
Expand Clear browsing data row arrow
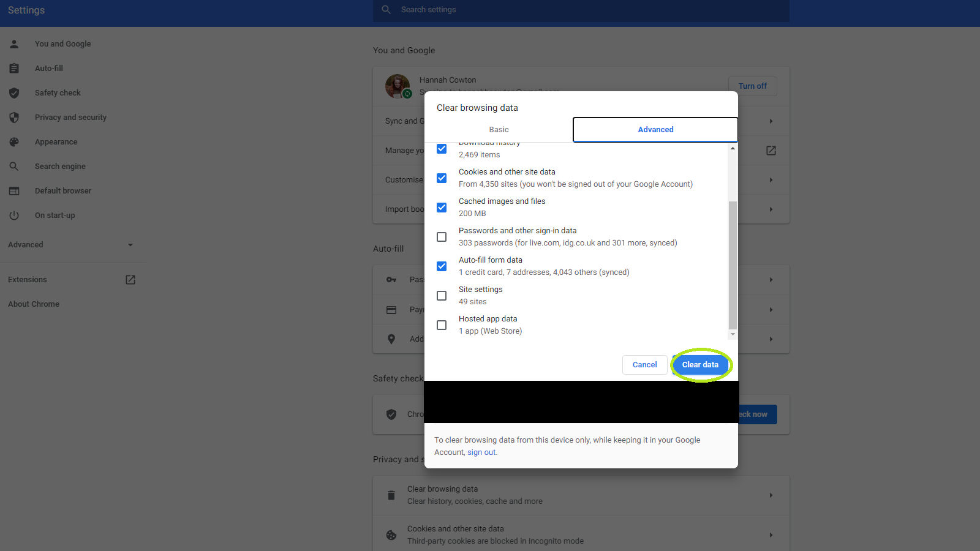[771, 495]
